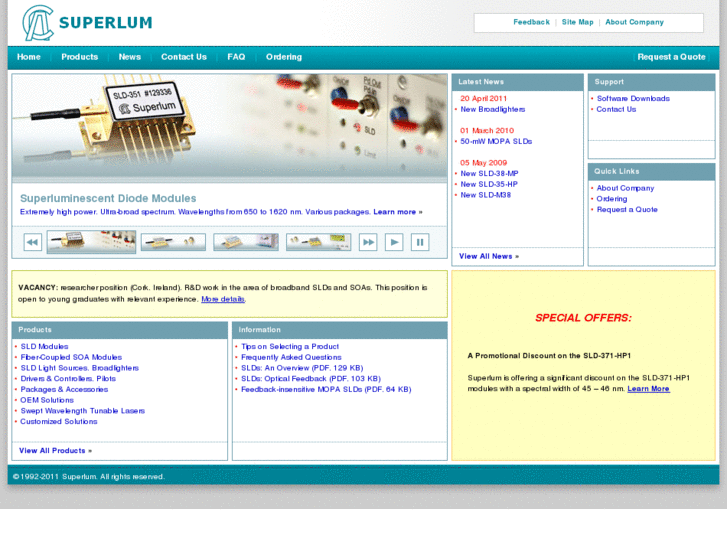Open Software Downloads under Support
Image resolution: width=727 pixels, height=545 pixels.
click(x=633, y=99)
